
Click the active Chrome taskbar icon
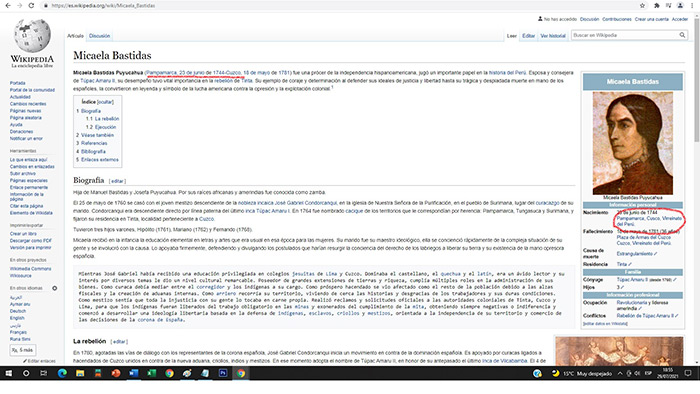click(241, 373)
